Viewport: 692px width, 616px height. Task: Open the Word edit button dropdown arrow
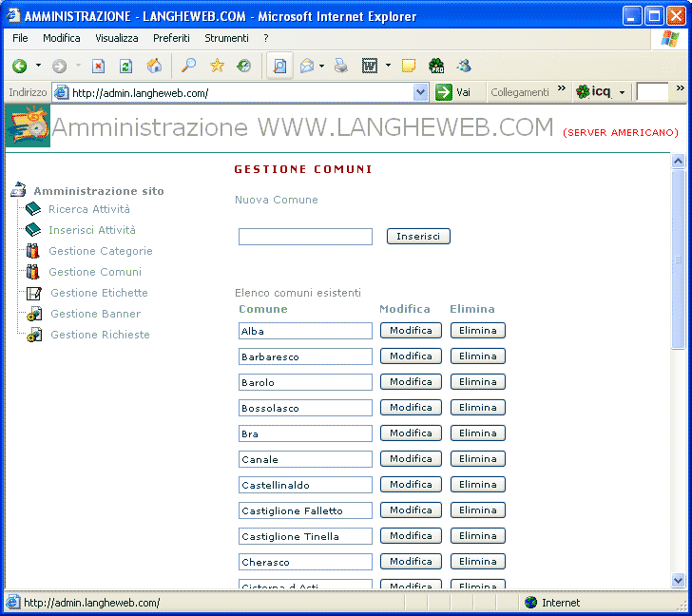[388, 66]
